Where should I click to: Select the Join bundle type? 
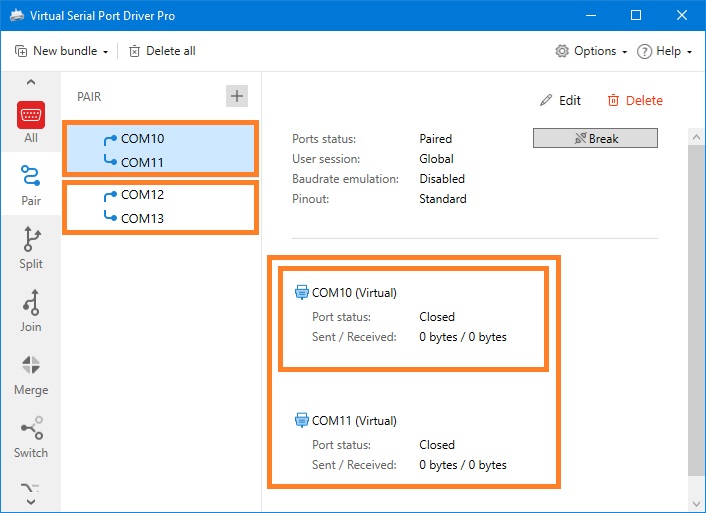click(31, 311)
